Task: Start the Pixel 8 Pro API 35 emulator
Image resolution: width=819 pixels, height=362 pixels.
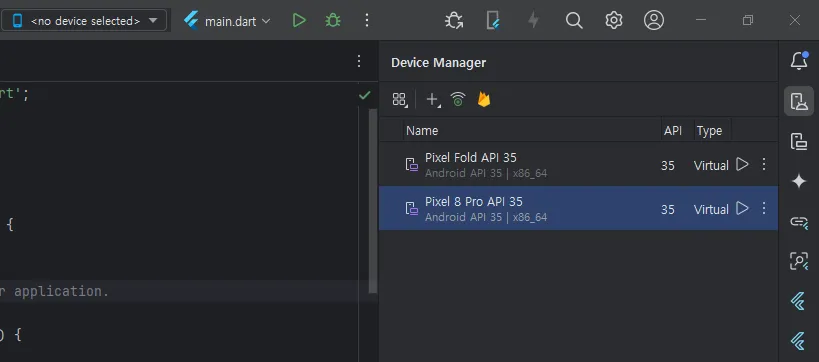Action: click(742, 208)
